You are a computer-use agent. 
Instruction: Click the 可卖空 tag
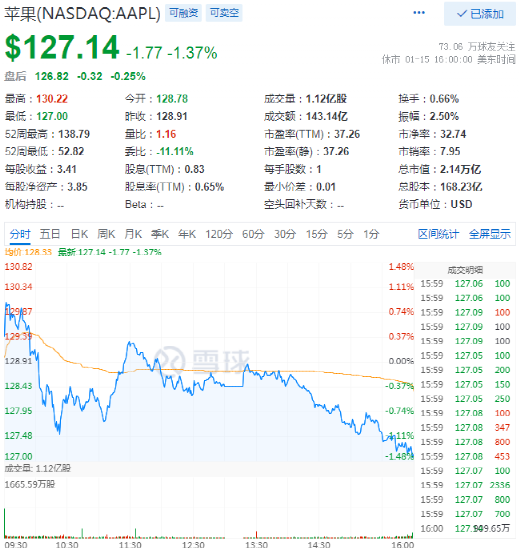tap(224, 13)
